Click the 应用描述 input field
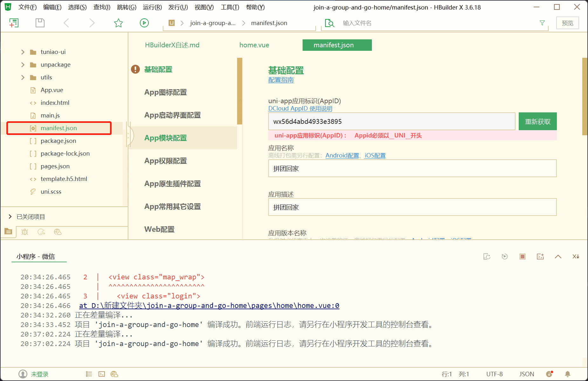This screenshot has width=588, height=381. (413, 207)
